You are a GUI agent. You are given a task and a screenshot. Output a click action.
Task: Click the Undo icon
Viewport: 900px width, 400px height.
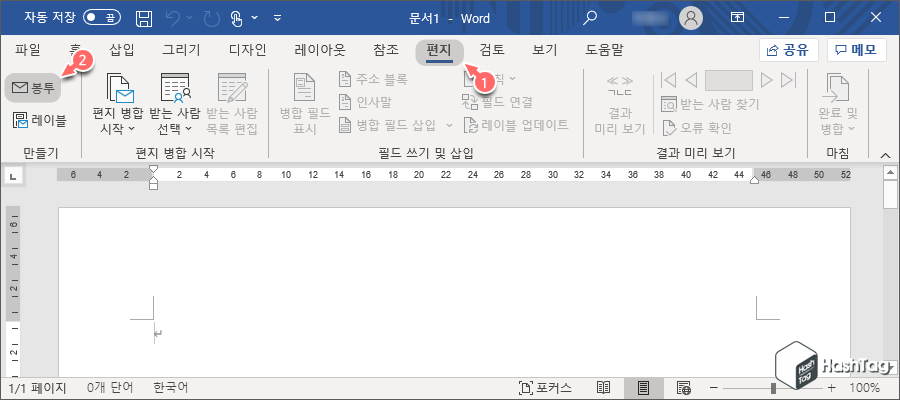click(x=173, y=18)
